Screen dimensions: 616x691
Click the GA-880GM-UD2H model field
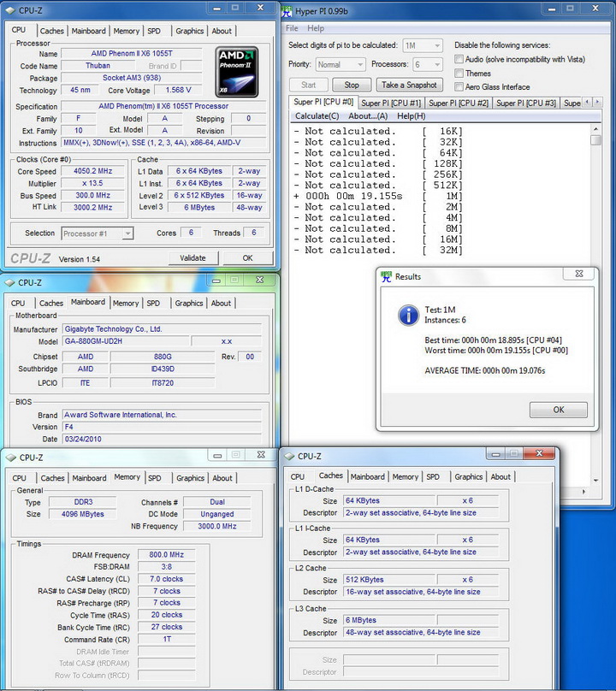(x=126, y=341)
